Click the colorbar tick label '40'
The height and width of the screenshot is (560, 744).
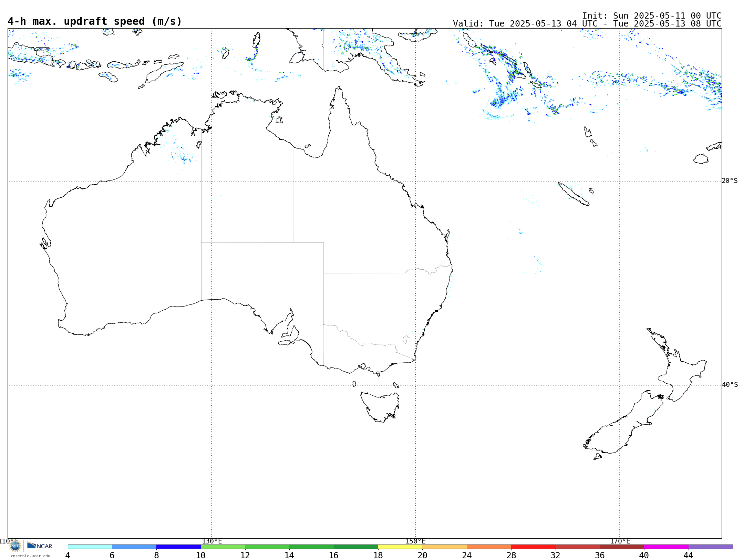tap(644, 555)
